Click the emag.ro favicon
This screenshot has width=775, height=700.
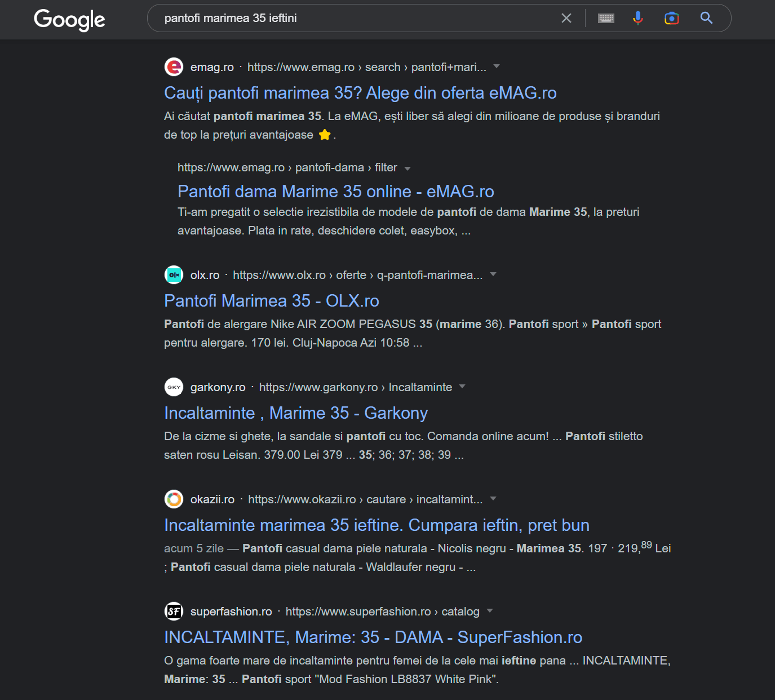pos(174,67)
